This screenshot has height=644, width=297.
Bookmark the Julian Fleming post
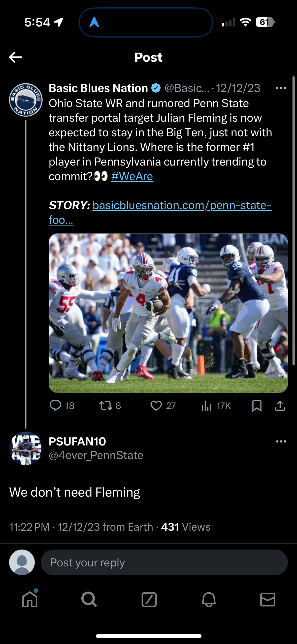click(x=257, y=405)
